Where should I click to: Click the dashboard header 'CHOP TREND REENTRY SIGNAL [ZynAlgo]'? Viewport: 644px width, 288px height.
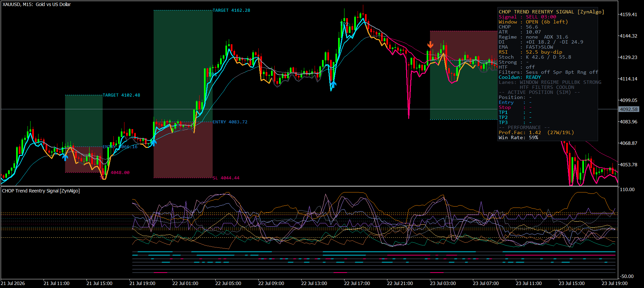tap(551, 12)
